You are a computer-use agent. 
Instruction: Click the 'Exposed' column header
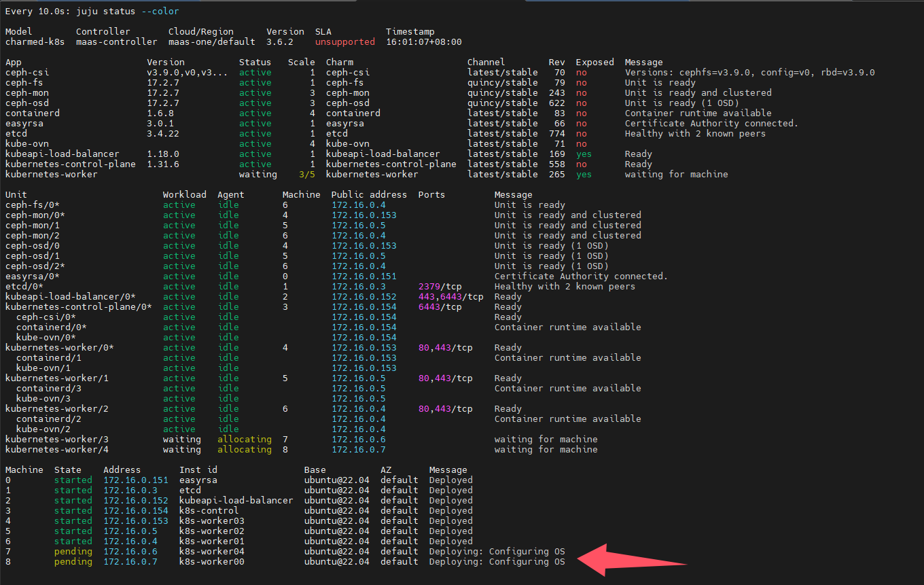click(595, 63)
